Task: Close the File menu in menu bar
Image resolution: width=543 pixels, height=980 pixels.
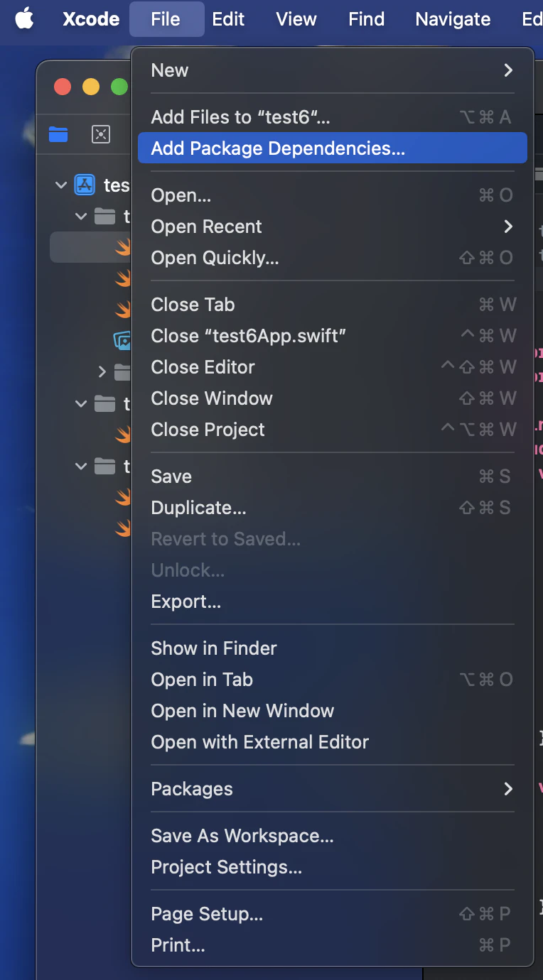Action: click(x=166, y=19)
